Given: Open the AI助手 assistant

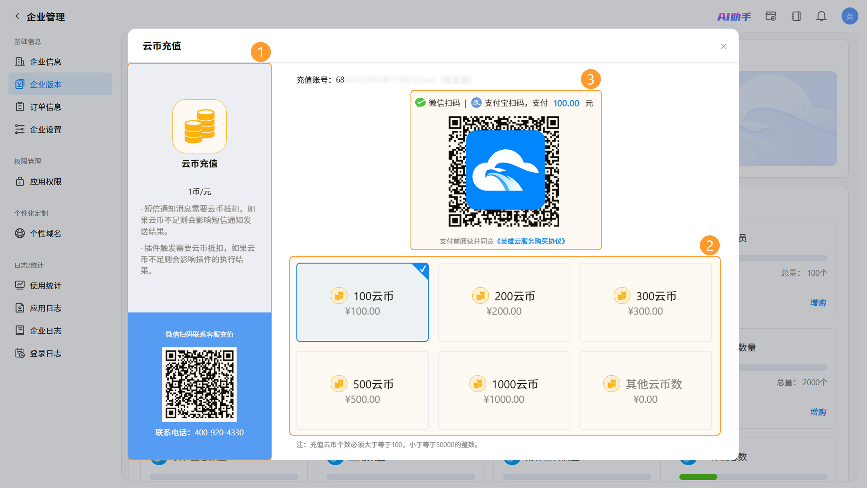Looking at the screenshot, I should (734, 16).
